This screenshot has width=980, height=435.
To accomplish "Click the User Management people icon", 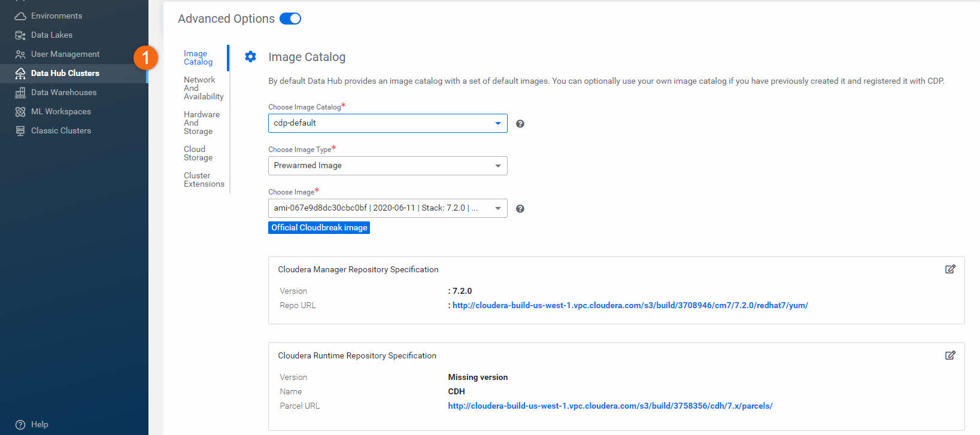I will 20,54.
